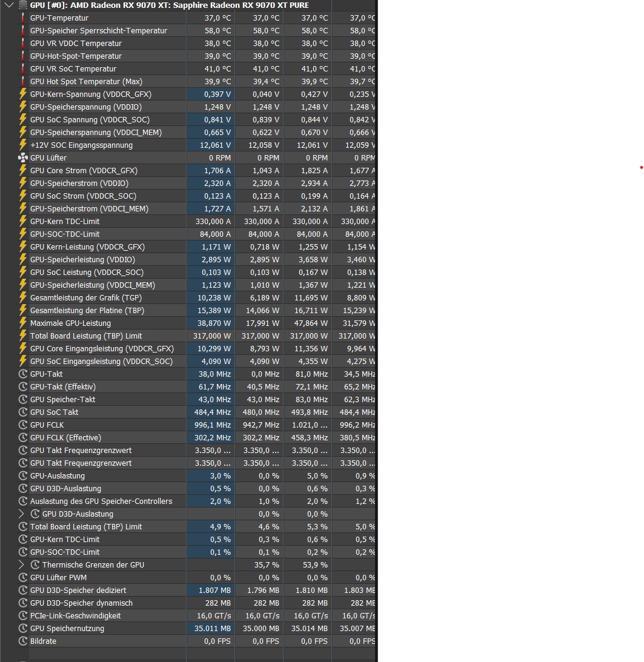644x662 pixels.
Task: Click lightning icon of Maximale GPU-Leistung
Action: point(23,323)
